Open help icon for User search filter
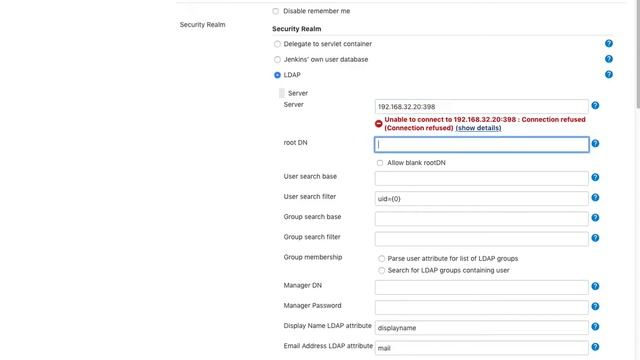This screenshot has width=640, height=360. click(595, 198)
